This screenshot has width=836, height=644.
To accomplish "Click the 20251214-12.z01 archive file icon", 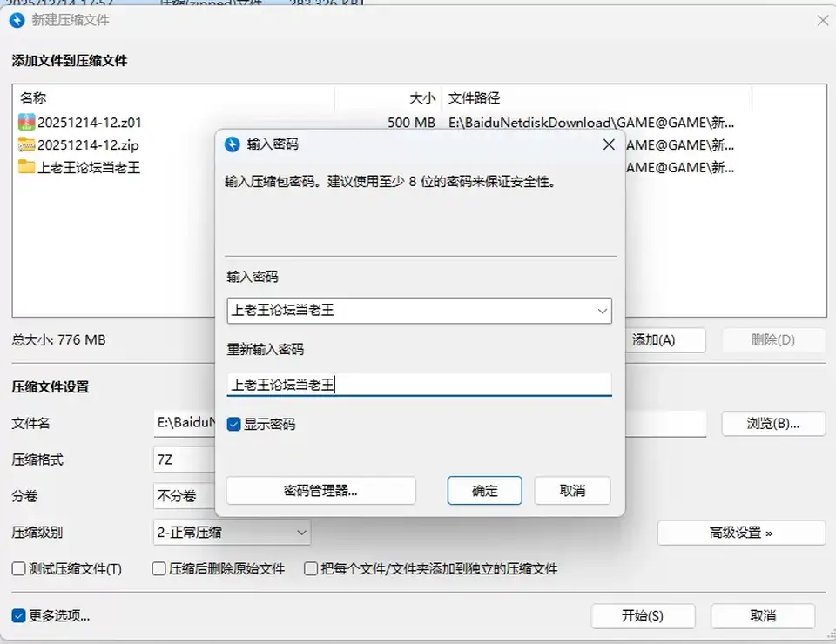I will (26, 123).
